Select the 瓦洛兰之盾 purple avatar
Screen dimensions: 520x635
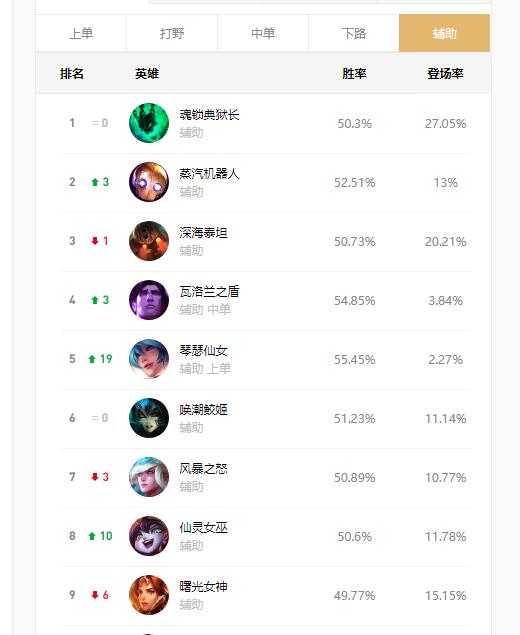149,300
